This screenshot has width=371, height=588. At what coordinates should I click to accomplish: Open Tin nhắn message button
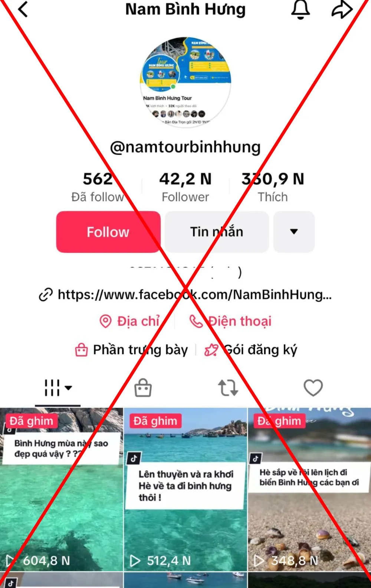coord(217,232)
